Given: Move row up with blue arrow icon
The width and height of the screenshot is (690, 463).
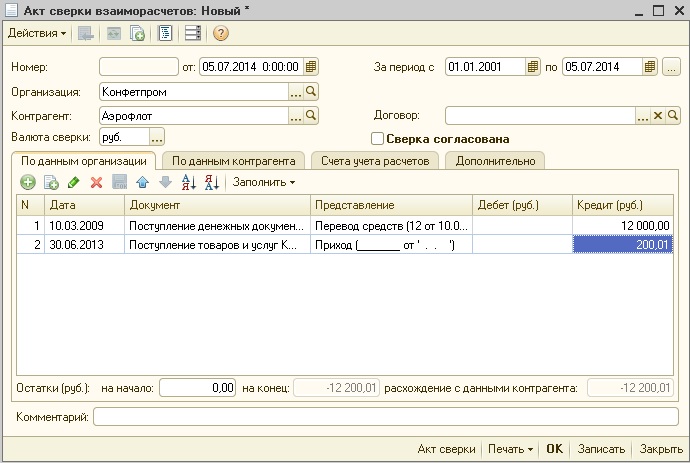Looking at the screenshot, I should (x=143, y=182).
